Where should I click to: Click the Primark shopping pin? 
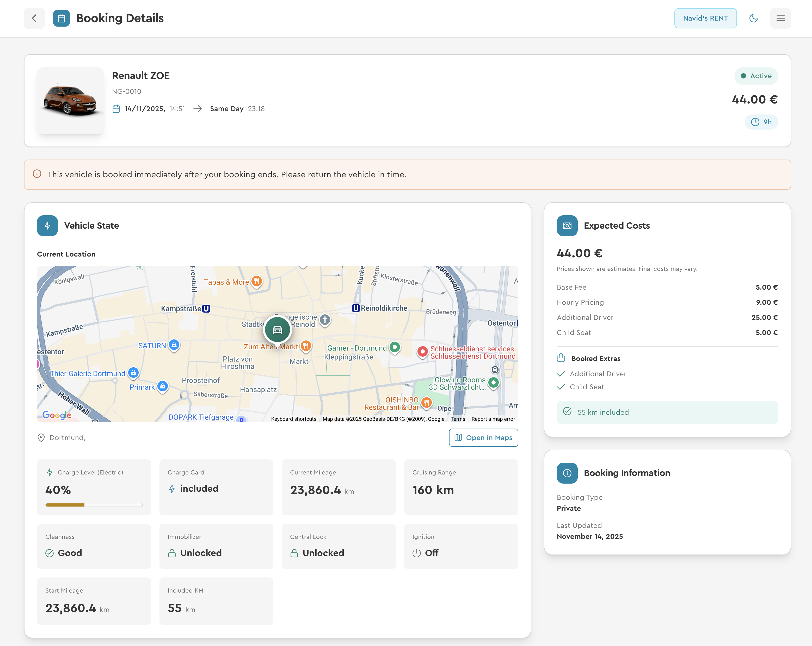162,386
